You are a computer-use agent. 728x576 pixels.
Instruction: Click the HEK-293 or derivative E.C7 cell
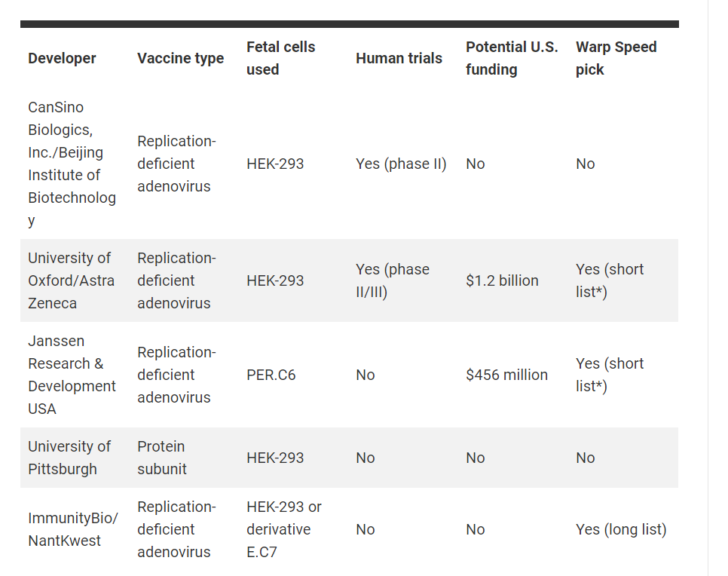[x=283, y=529]
